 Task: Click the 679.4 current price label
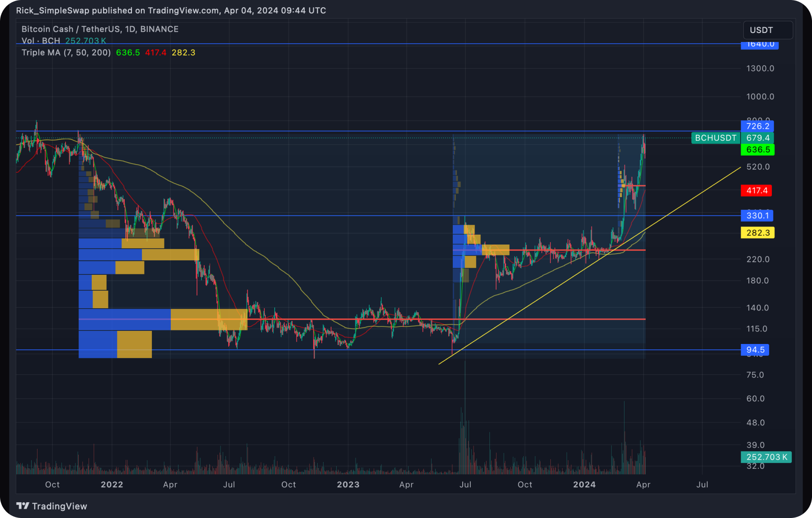(757, 138)
